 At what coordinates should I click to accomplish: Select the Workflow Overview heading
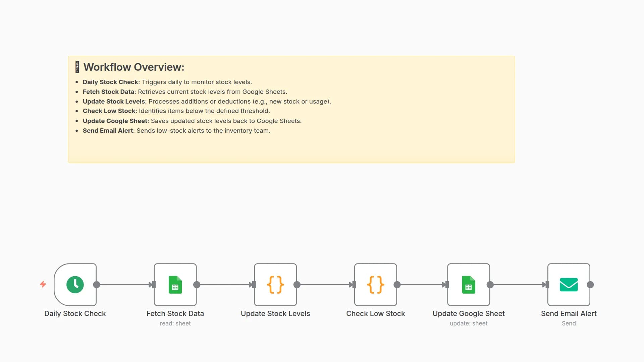click(x=134, y=67)
